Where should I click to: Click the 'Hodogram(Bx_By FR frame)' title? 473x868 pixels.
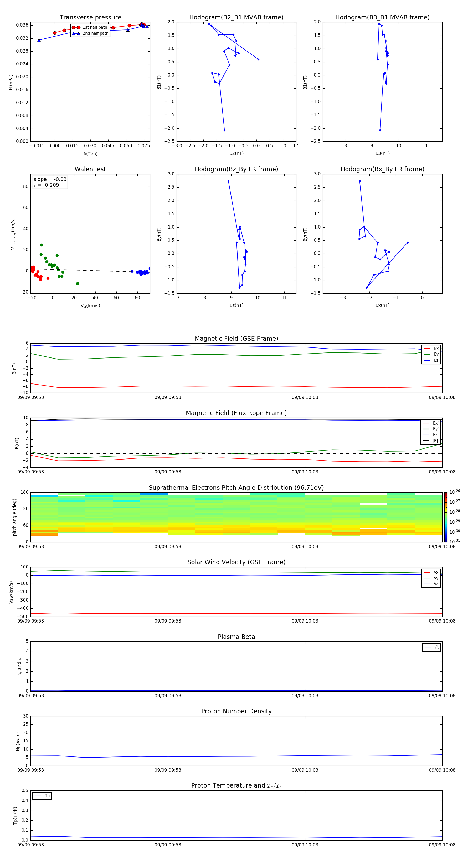[x=382, y=169]
